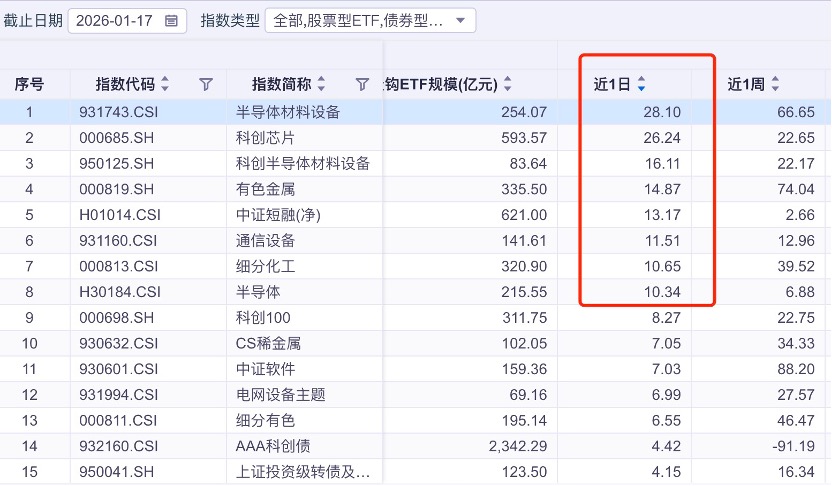Click the 截止日期 date input 2026-01-17
This screenshot has height=486, width=832.
115,21
